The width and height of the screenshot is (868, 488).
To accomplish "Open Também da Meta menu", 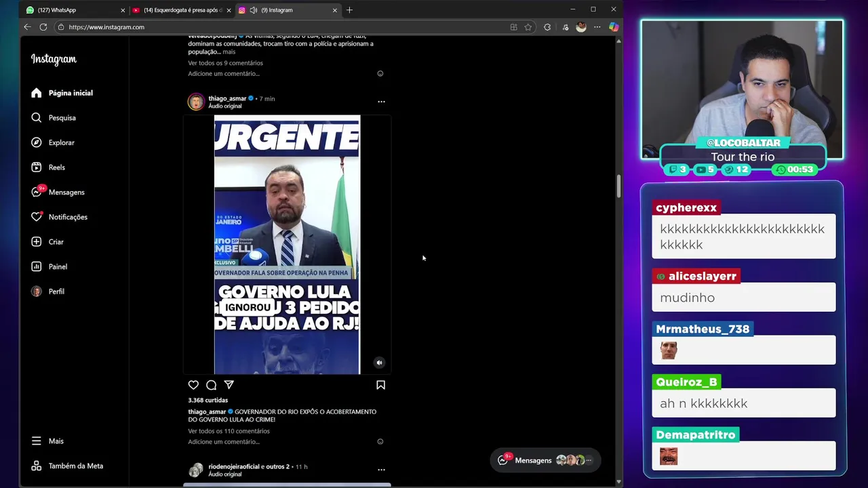I will click(x=67, y=466).
